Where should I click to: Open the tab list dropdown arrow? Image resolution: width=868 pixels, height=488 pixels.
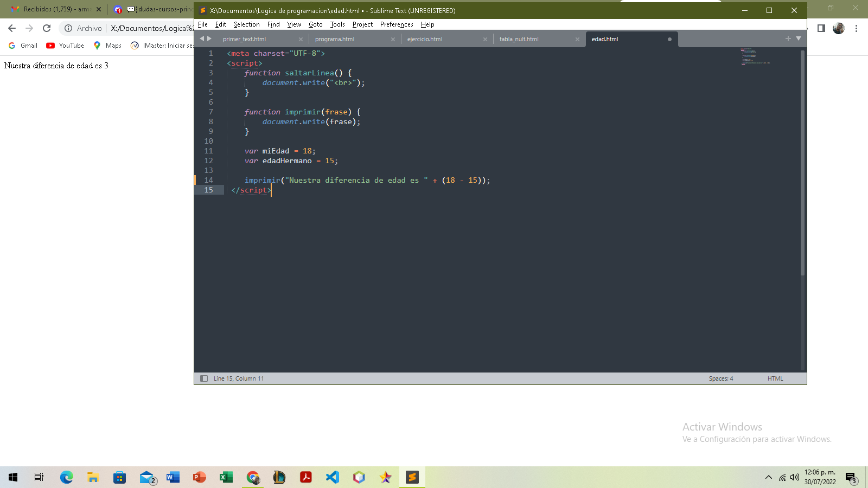click(x=799, y=38)
